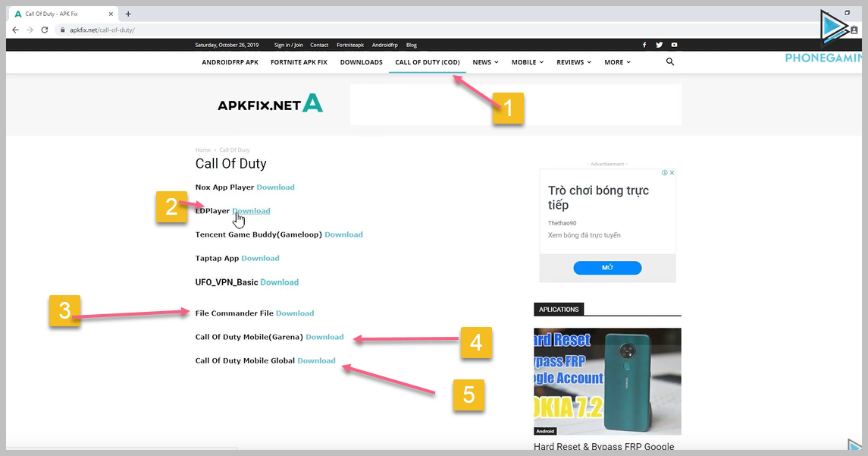Open a new browser tab
Screen dimensions: 868x456
pos(128,14)
